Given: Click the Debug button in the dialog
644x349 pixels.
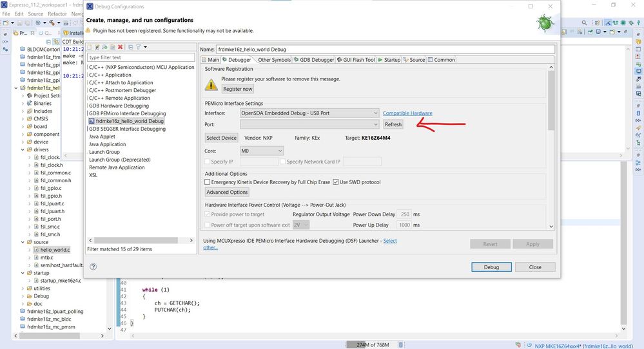Looking at the screenshot, I should coord(491,267).
